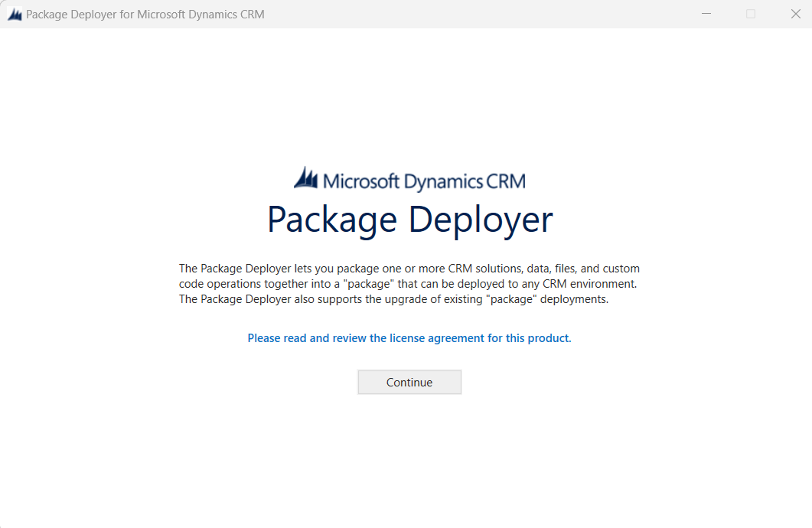812x528 pixels.
Task: Click the large Package Deployer heading
Action: (409, 220)
